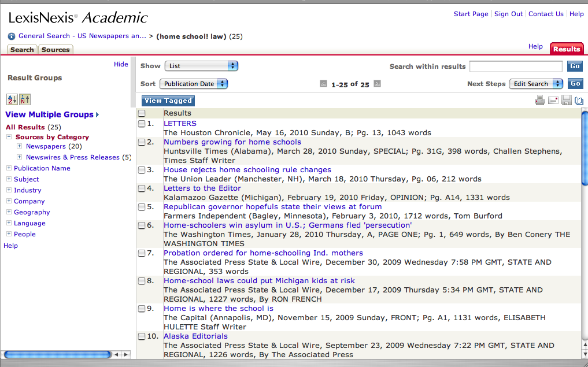Viewport: 588px width, 367px height.
Task: Click Help link left of Results tab
Action: (535, 46)
